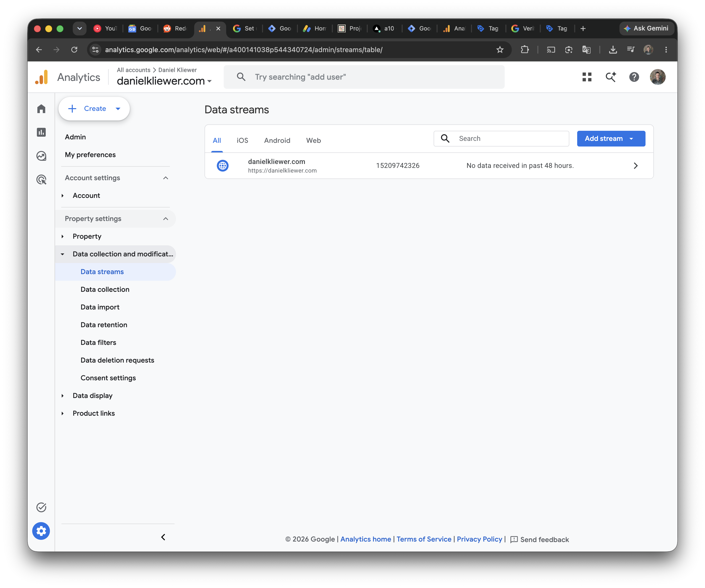
Task: Open the Google account avatar in Analytics header
Action: [658, 77]
